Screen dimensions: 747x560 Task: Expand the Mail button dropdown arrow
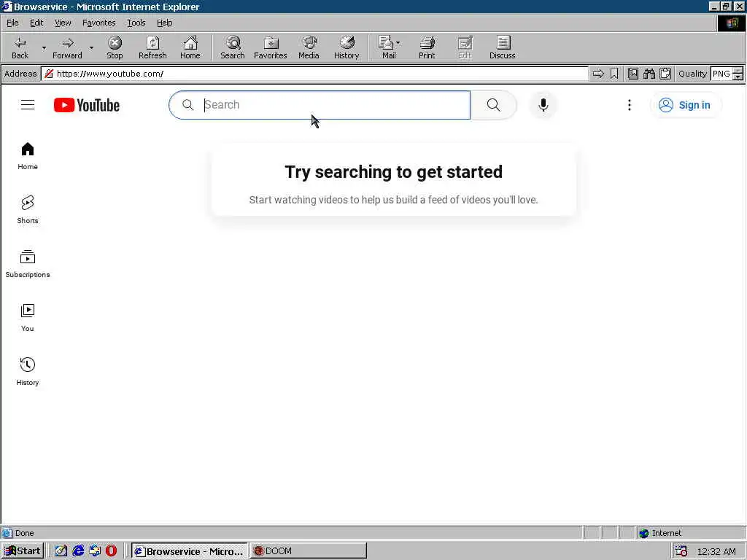398,44
